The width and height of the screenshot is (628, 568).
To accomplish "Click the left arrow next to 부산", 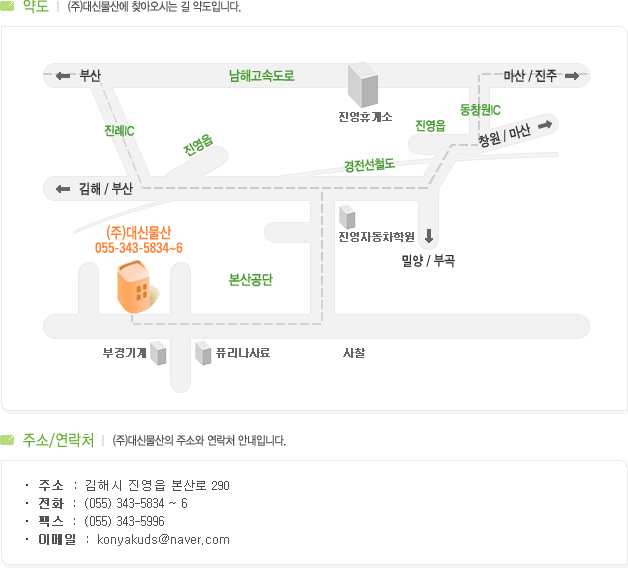I will pyautogui.click(x=63, y=75).
